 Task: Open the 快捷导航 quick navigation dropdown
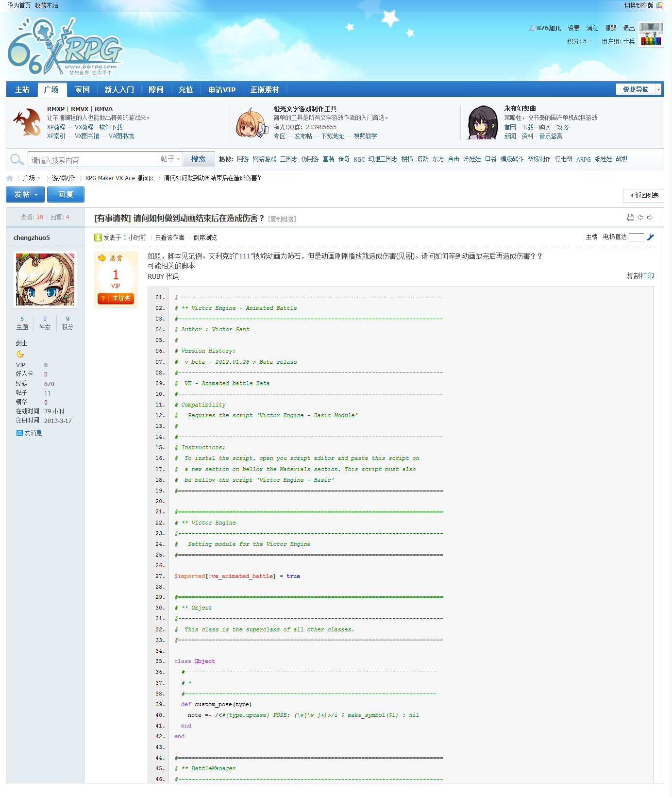click(638, 89)
